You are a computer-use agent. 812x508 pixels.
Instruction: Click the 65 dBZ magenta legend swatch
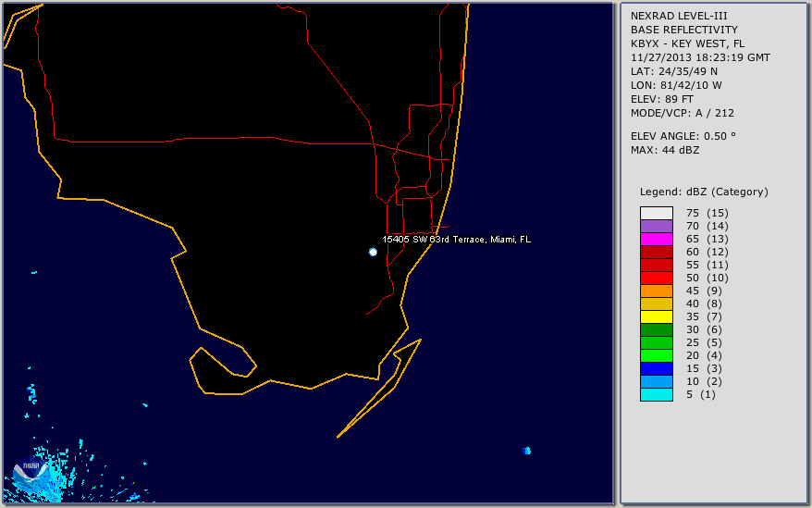pos(657,239)
